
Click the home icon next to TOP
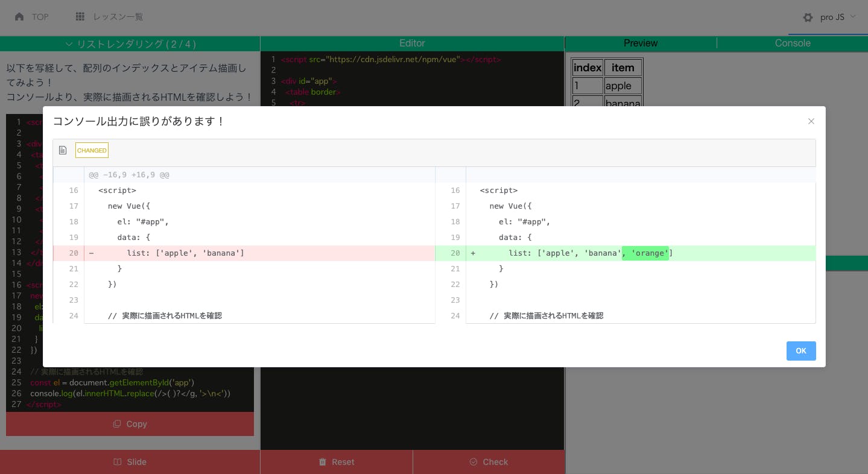(x=20, y=17)
